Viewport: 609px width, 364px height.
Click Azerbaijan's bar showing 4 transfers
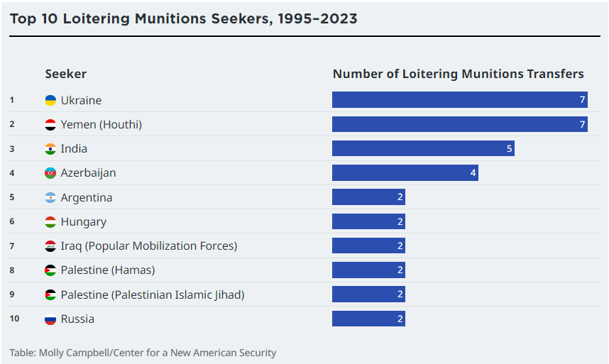pos(405,172)
